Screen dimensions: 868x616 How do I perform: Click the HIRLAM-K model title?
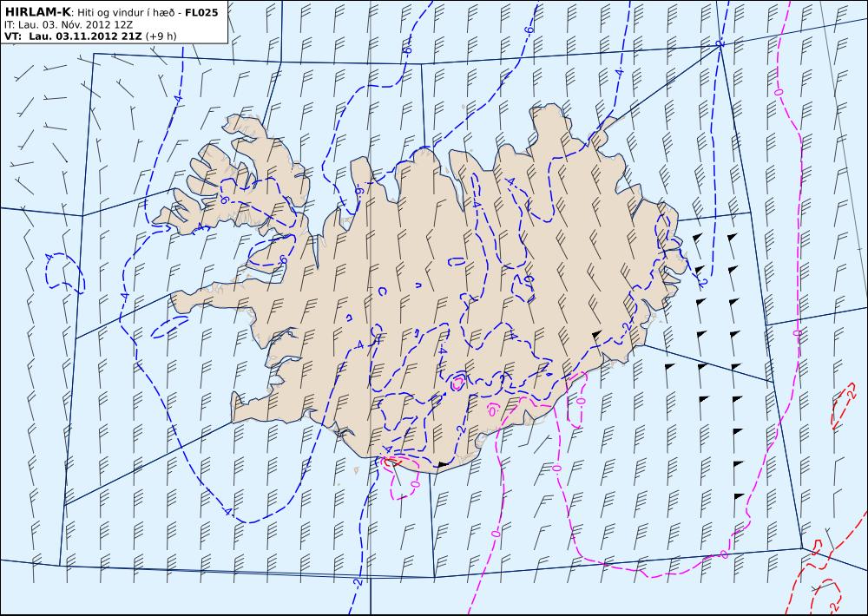(37, 12)
